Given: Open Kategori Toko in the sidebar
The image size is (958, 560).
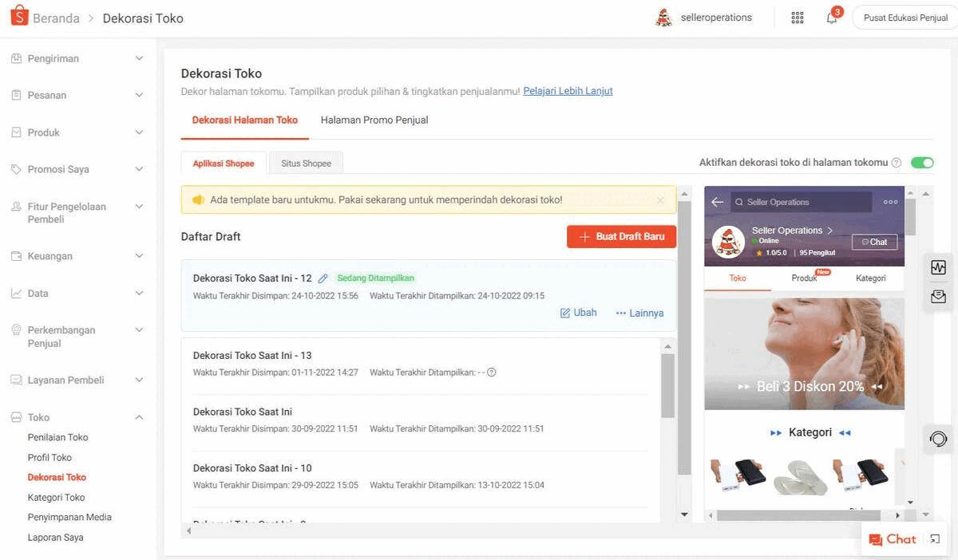Looking at the screenshot, I should click(57, 497).
